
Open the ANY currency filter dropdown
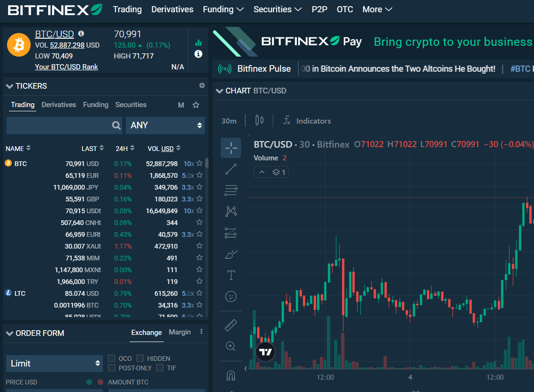(166, 125)
